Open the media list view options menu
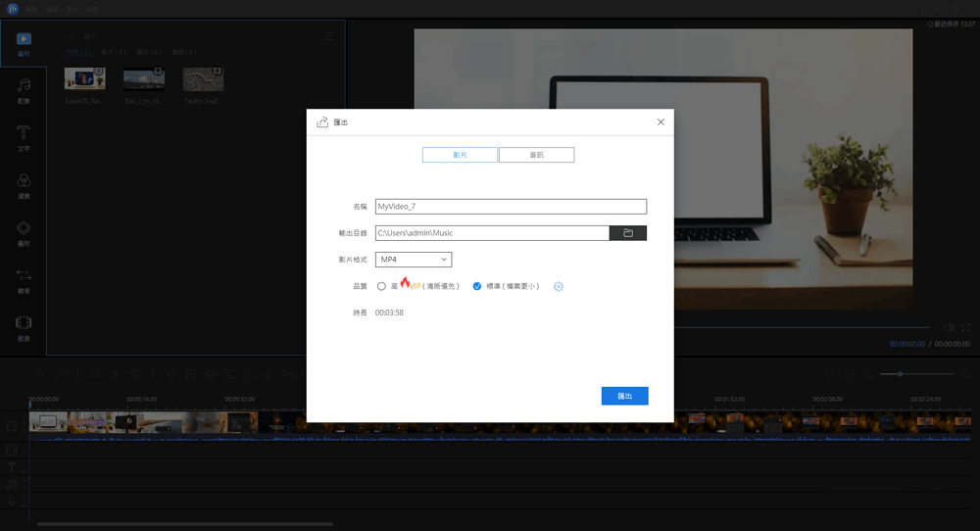980x531 pixels. pyautogui.click(x=329, y=36)
